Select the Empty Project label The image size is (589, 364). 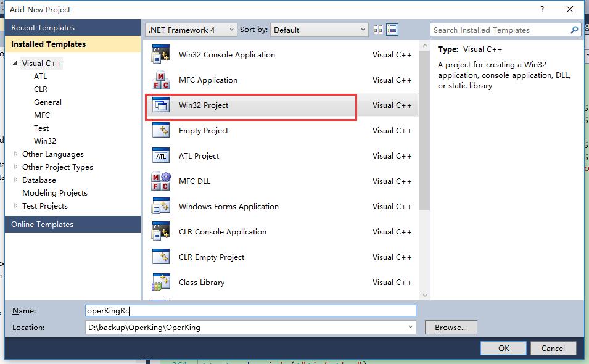[204, 130]
